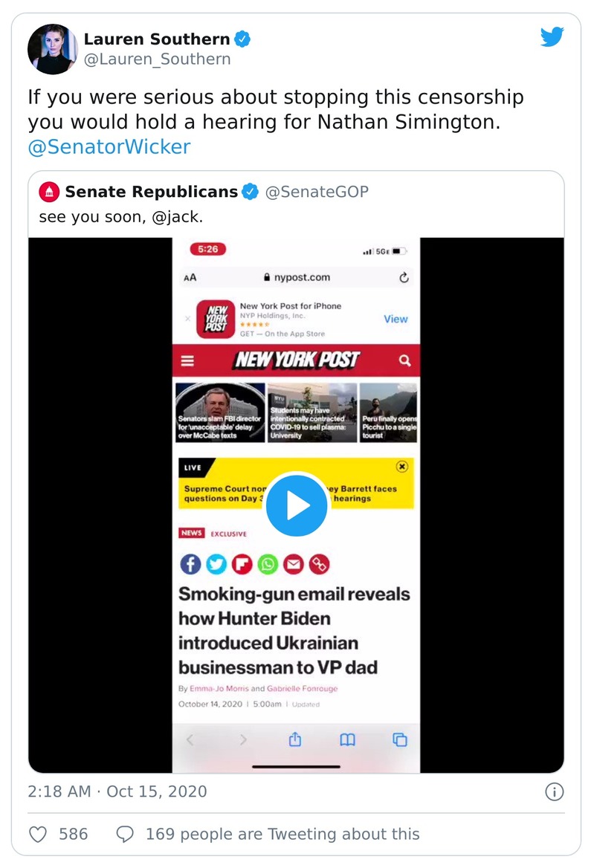Viewport: 594px width, 868px height.
Task: Click the Senate Republicans avatar icon
Action: click(49, 192)
